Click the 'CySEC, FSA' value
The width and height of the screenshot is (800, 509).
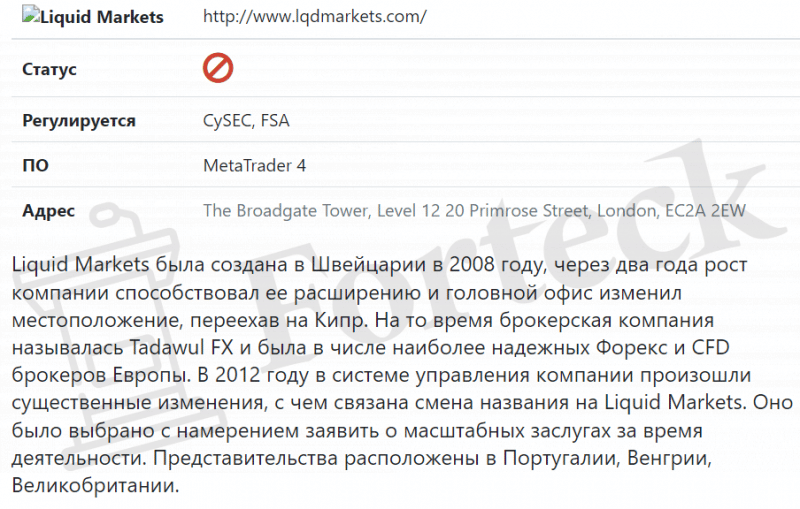pyautogui.click(x=246, y=121)
